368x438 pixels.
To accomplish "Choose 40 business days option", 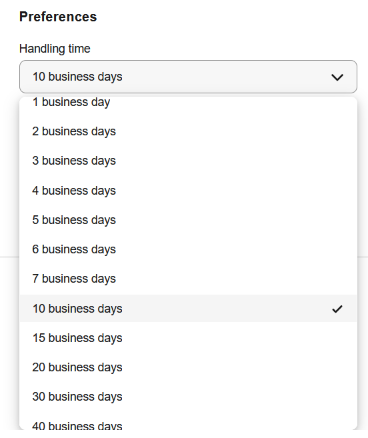I will coord(188,425).
